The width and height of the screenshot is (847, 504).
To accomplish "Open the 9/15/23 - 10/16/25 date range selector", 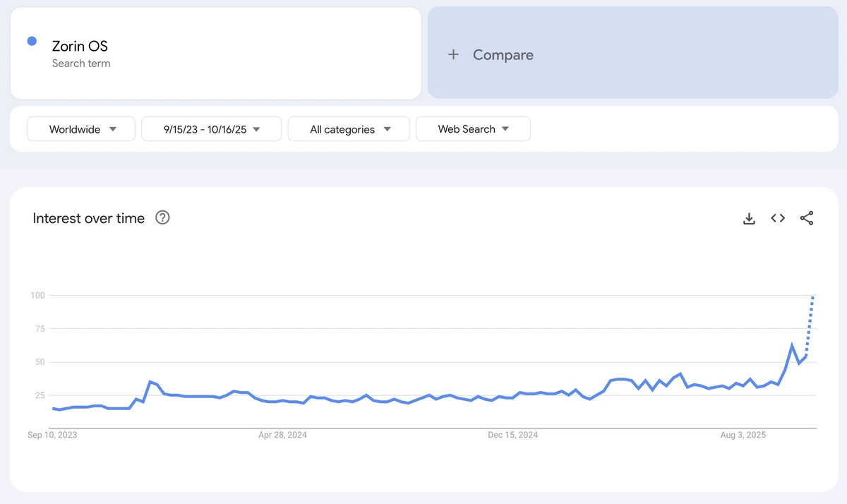I will click(x=211, y=128).
